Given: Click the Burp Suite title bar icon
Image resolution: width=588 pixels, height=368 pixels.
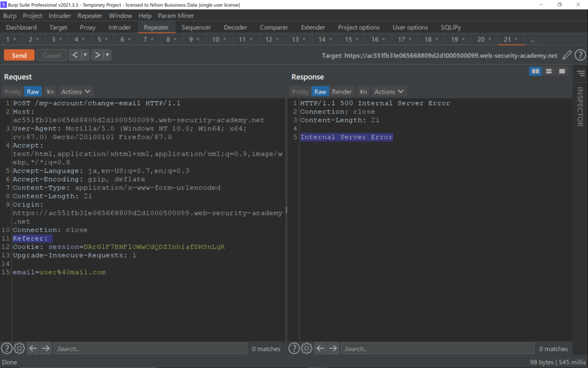Looking at the screenshot, I should (4, 4).
